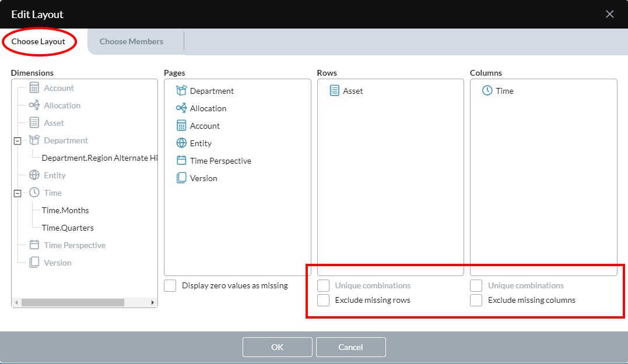
Task: Click the Version icon in Pages list
Action: (x=181, y=178)
